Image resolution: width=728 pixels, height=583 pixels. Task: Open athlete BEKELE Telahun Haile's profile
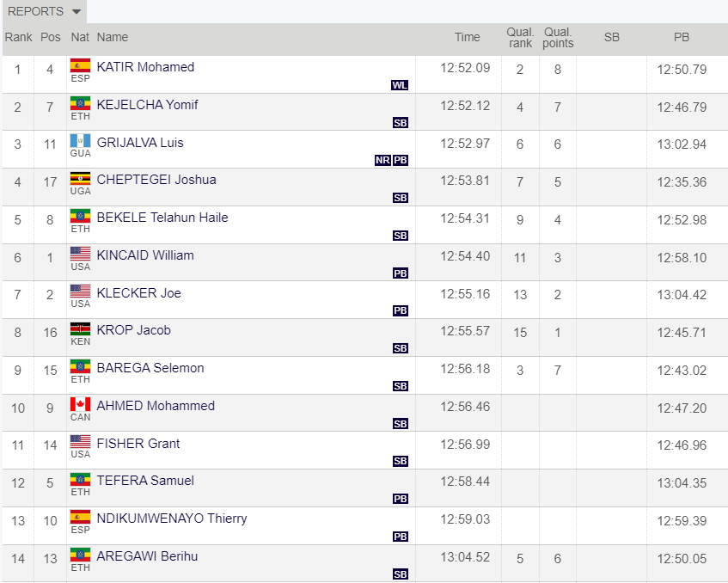[x=162, y=218]
